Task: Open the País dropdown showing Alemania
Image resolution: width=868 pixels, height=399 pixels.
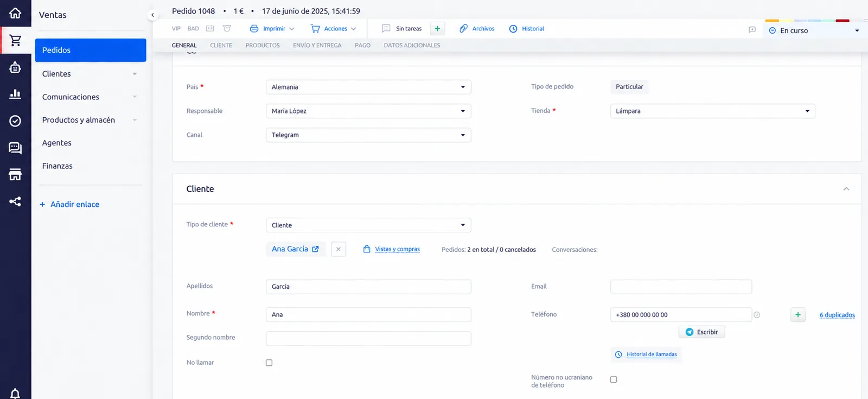Action: point(368,87)
